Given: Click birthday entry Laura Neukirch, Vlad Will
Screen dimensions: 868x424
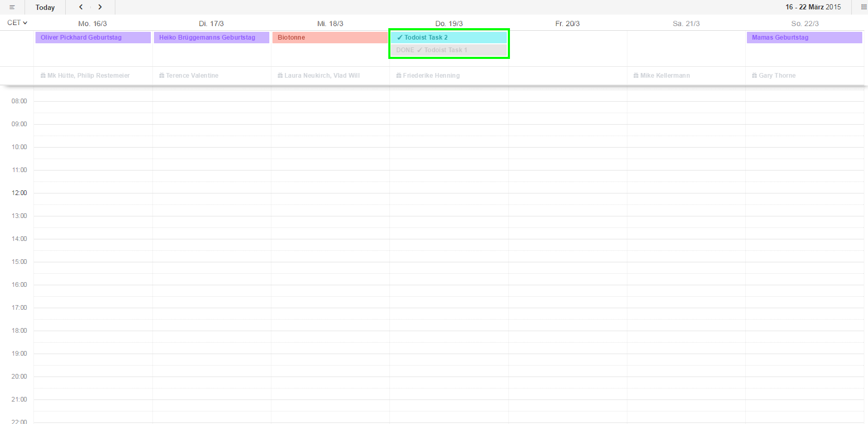Looking at the screenshot, I should pos(318,76).
